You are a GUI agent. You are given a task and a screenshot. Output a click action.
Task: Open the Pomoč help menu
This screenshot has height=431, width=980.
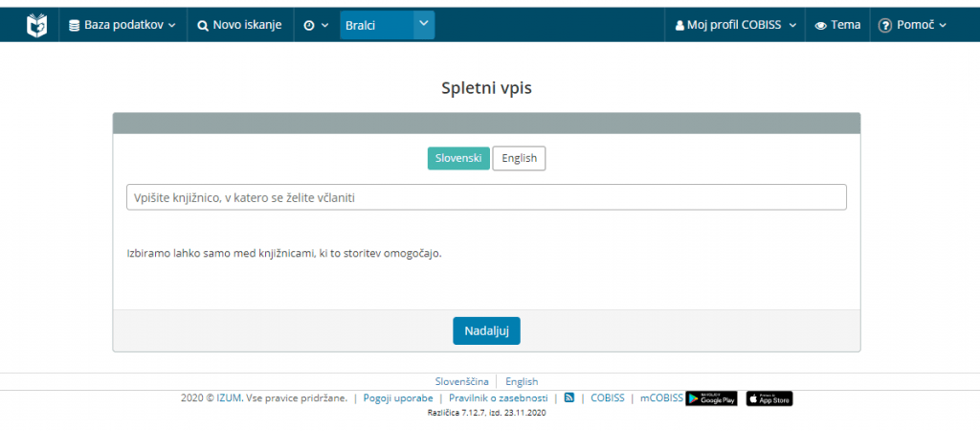[912, 25]
